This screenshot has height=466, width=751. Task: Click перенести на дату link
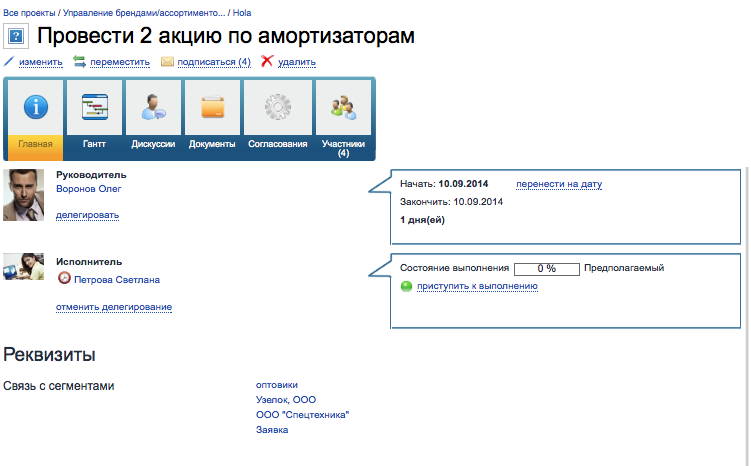click(559, 184)
